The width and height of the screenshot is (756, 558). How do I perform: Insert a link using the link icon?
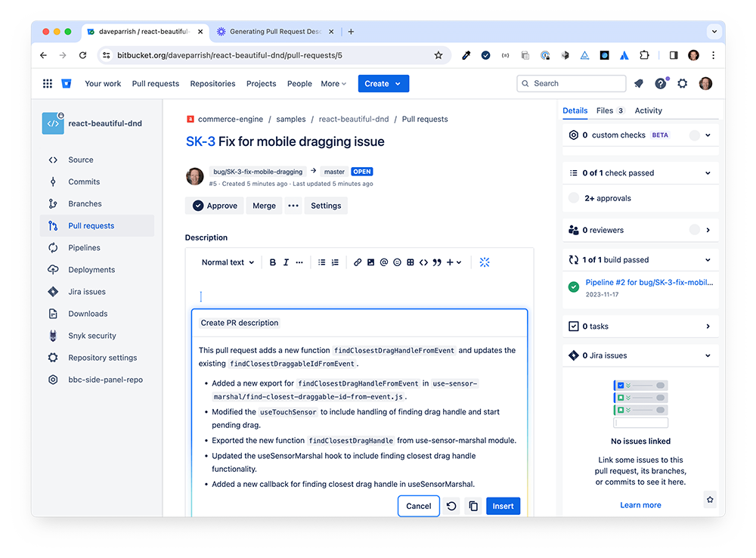(358, 262)
